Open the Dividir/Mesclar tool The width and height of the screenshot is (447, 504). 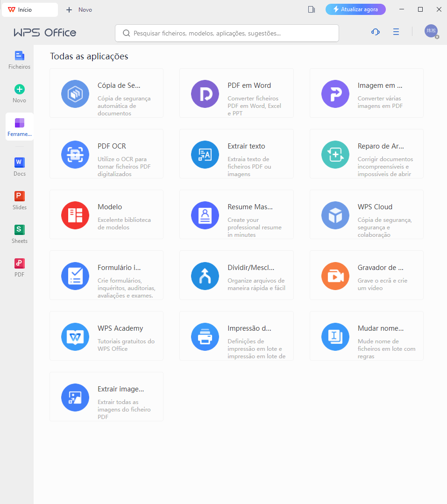click(x=236, y=275)
